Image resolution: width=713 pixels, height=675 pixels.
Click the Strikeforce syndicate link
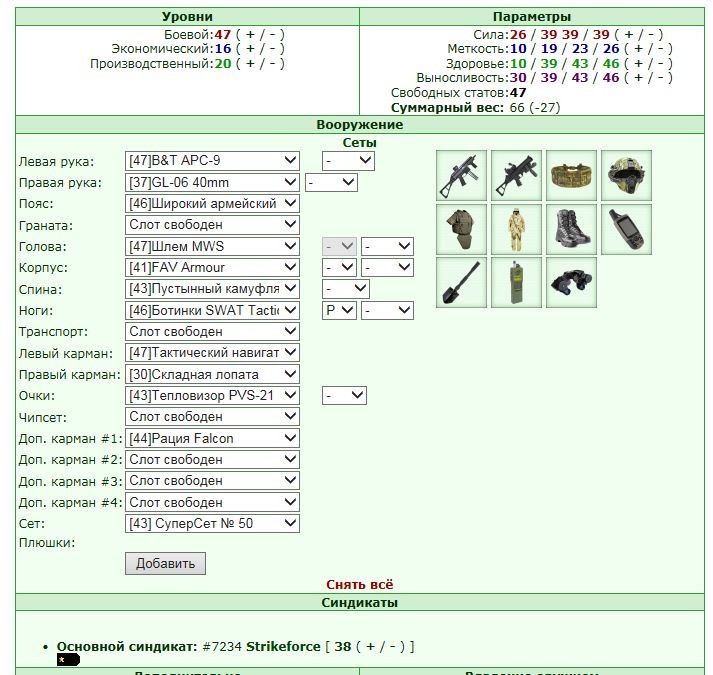tap(283, 646)
